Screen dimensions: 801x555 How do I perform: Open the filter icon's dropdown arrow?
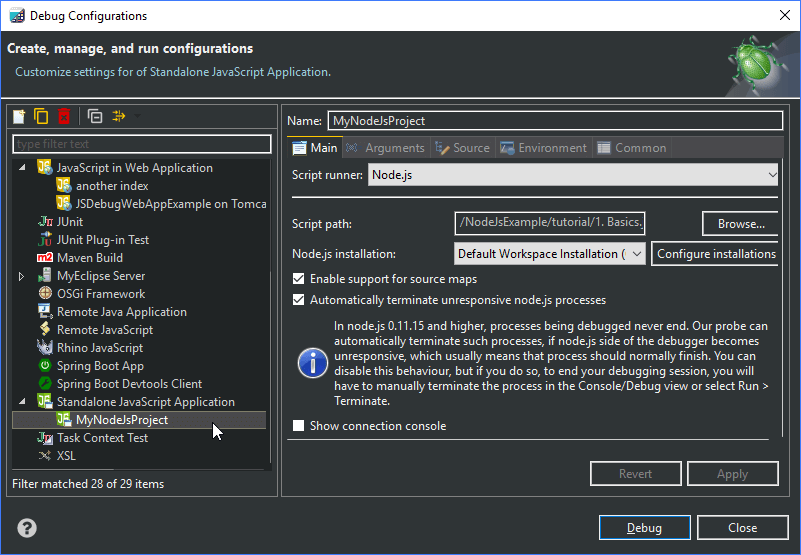pyautogui.click(x=137, y=117)
